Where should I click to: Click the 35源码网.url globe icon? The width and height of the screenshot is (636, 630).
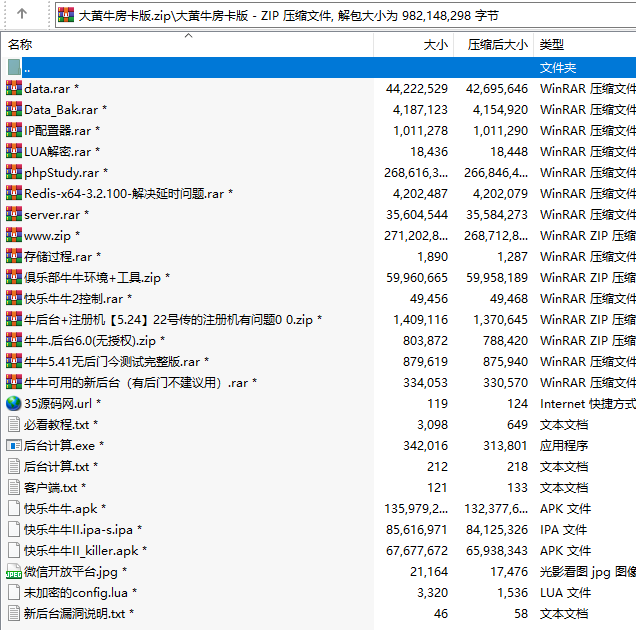coord(14,404)
